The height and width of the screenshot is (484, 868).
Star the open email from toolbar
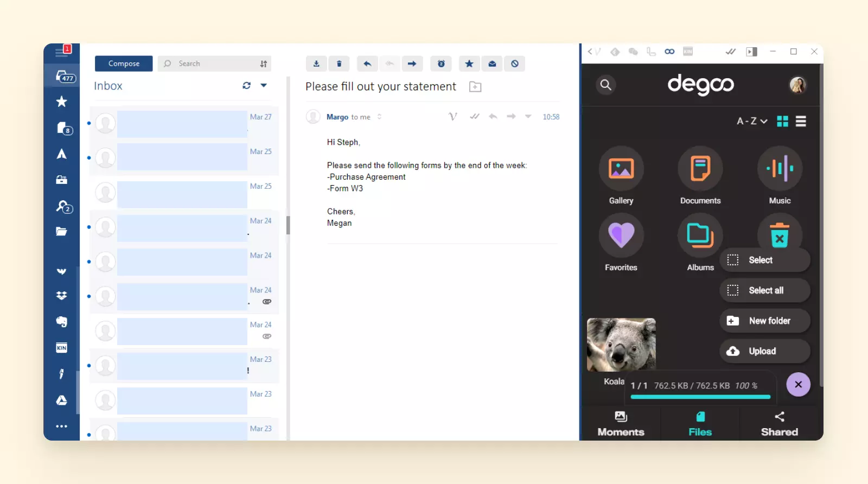(469, 64)
